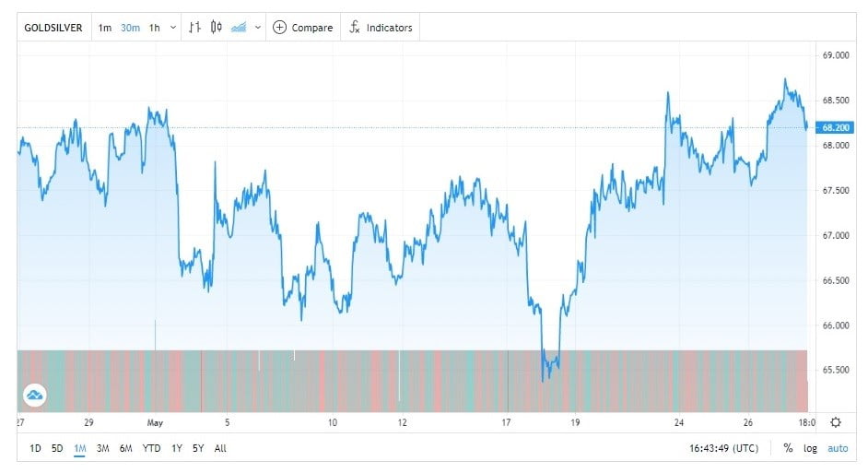Viewport: 868px width, 473px height.
Task: Toggle auto scale option
Action: click(x=837, y=448)
